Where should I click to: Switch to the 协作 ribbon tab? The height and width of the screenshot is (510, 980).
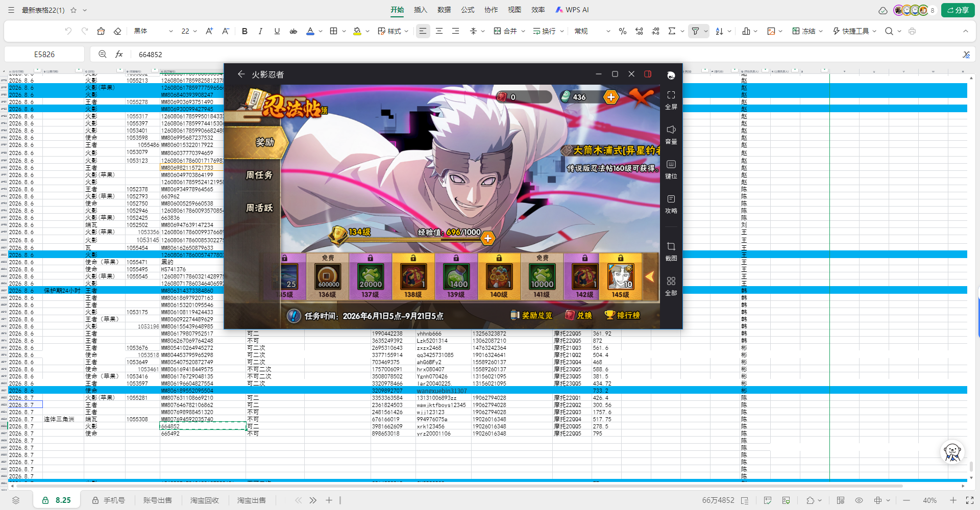(x=491, y=10)
